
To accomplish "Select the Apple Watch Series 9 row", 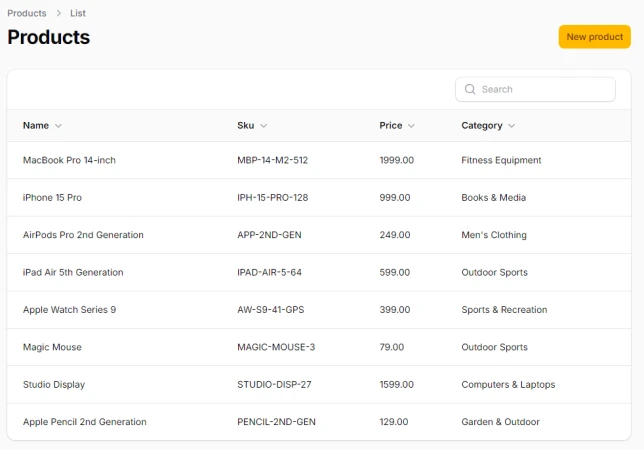I will tap(69, 310).
